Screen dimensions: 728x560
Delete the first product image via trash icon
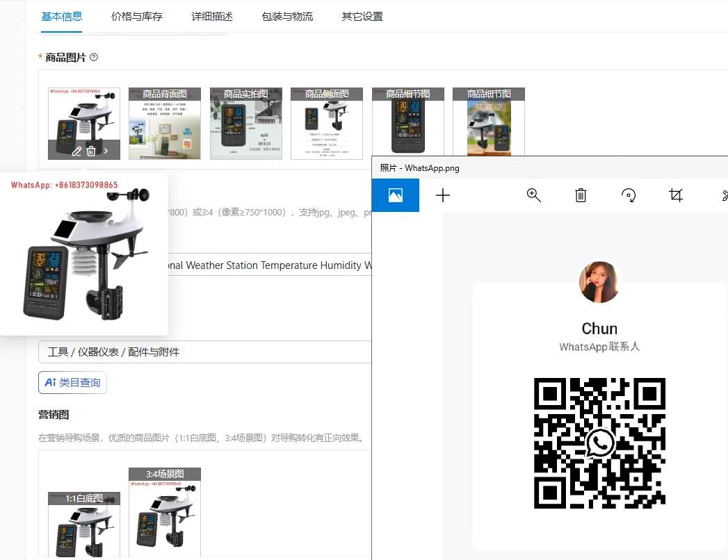click(90, 151)
